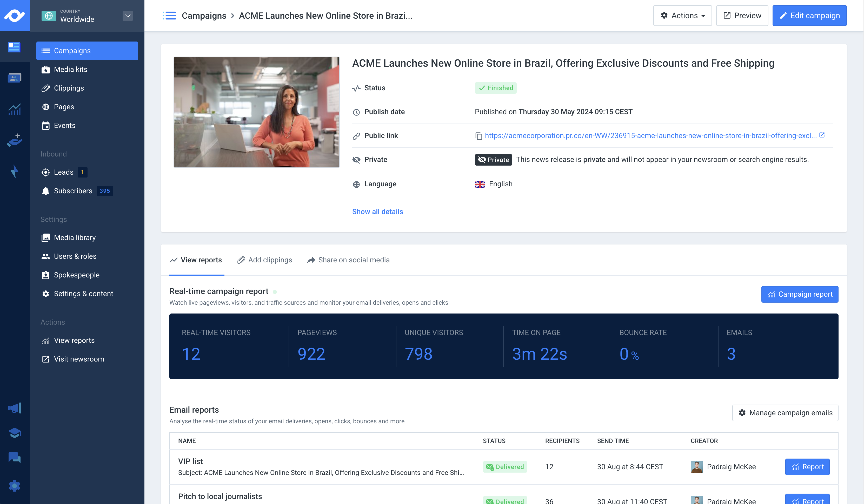Expand the Actions dropdown menu
The width and height of the screenshot is (864, 504).
pos(683,15)
